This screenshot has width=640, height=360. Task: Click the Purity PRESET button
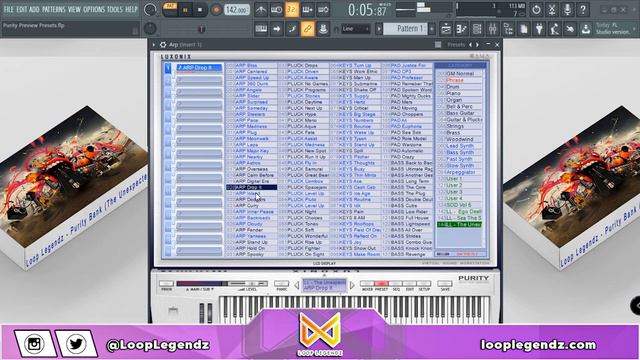click(x=381, y=284)
